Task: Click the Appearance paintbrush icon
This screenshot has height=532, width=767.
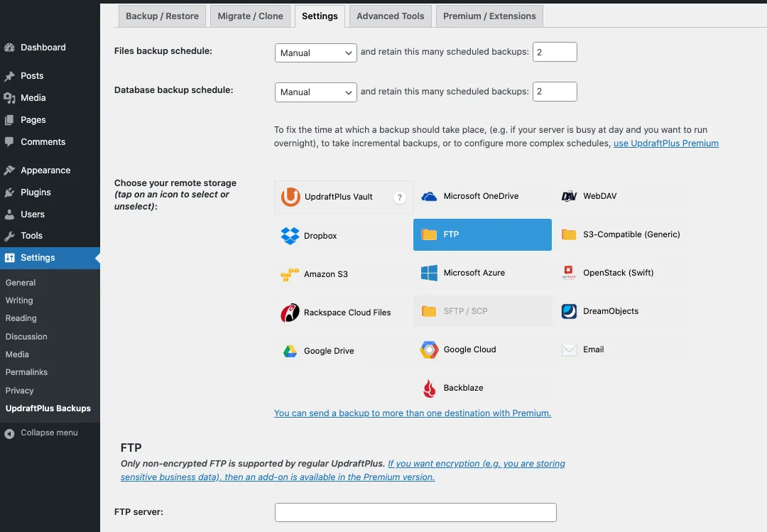Action: pyautogui.click(x=9, y=170)
